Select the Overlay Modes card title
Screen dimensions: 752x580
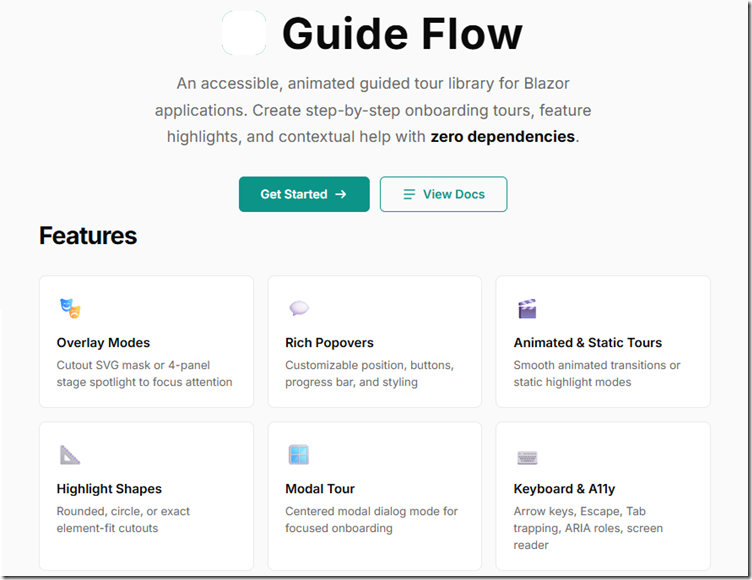(x=103, y=343)
